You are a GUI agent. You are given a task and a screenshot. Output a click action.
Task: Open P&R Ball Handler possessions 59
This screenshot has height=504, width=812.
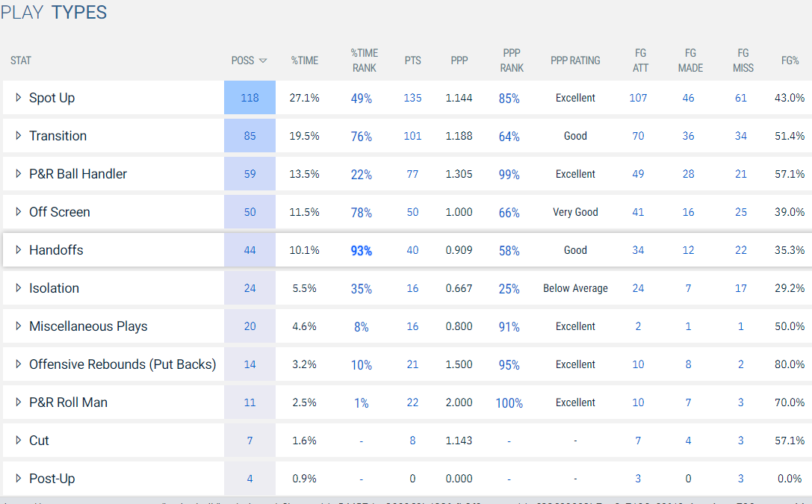[250, 174]
